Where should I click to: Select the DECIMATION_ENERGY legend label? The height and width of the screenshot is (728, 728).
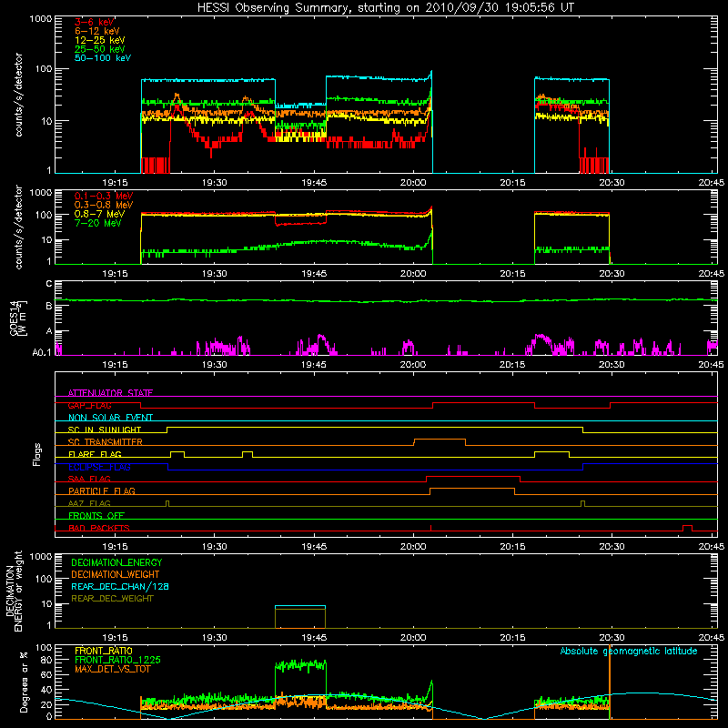[x=116, y=562]
